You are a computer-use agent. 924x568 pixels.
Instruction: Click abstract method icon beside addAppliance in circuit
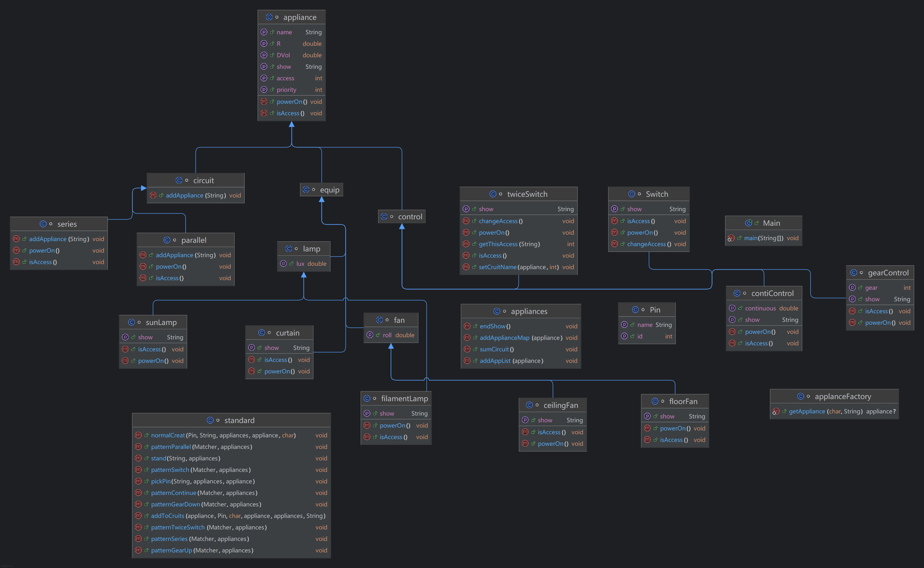[x=153, y=195]
